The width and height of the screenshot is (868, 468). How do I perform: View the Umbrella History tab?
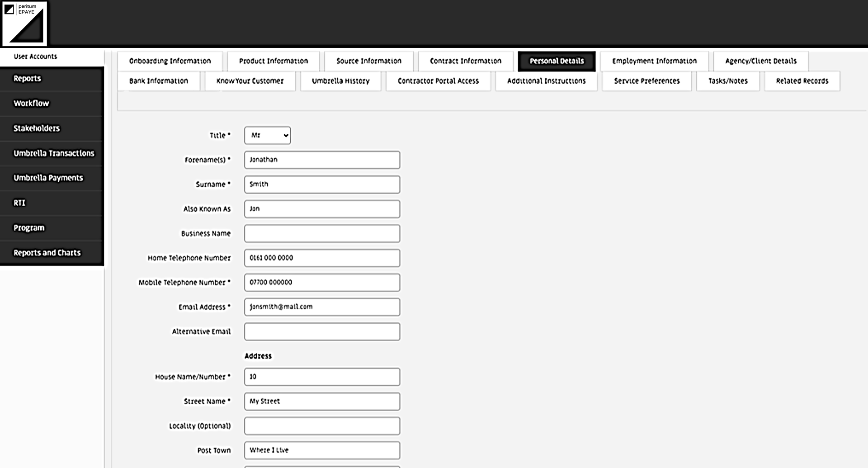coord(341,81)
